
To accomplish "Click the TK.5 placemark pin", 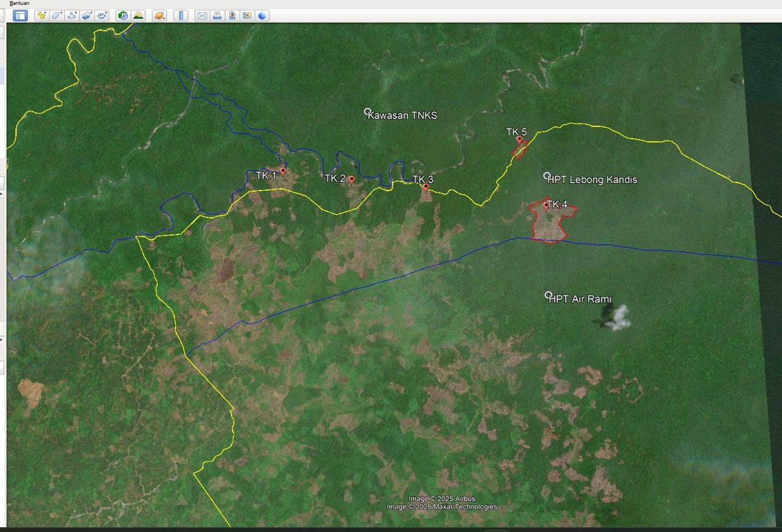I will point(519,140).
